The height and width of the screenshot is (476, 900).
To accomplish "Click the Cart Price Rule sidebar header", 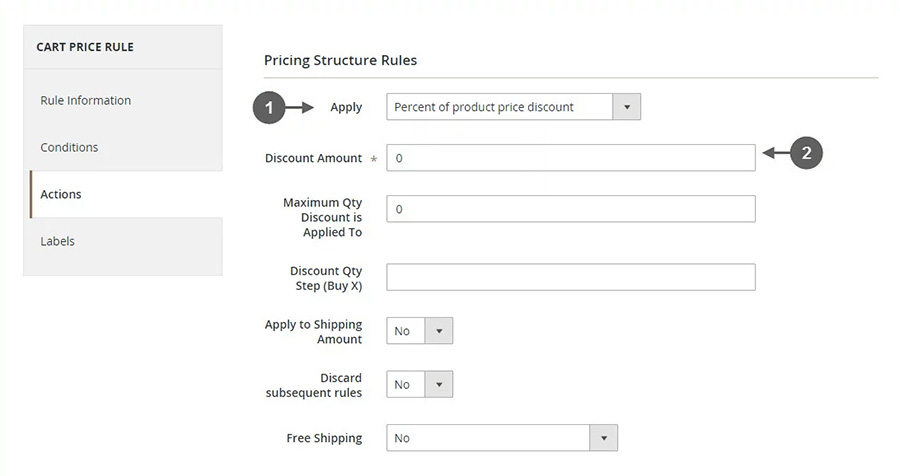I will (x=85, y=47).
